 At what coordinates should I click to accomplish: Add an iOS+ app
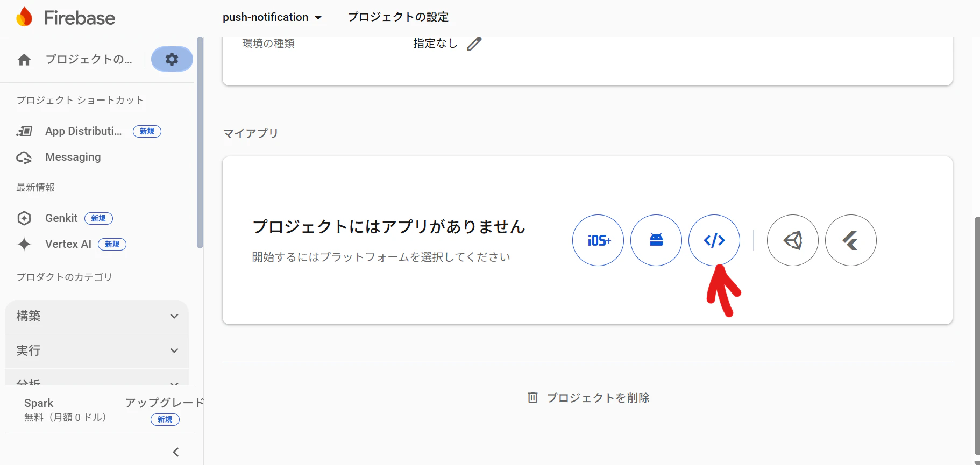598,240
